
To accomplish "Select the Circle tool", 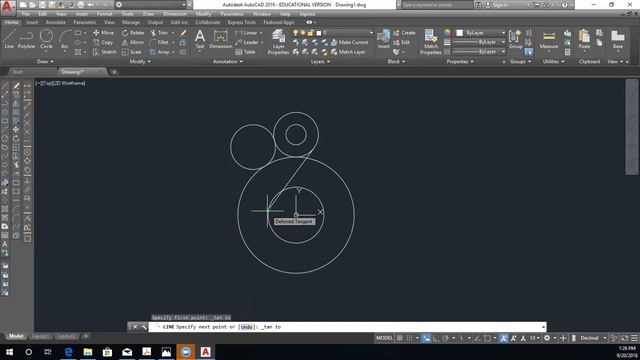I will [47, 39].
